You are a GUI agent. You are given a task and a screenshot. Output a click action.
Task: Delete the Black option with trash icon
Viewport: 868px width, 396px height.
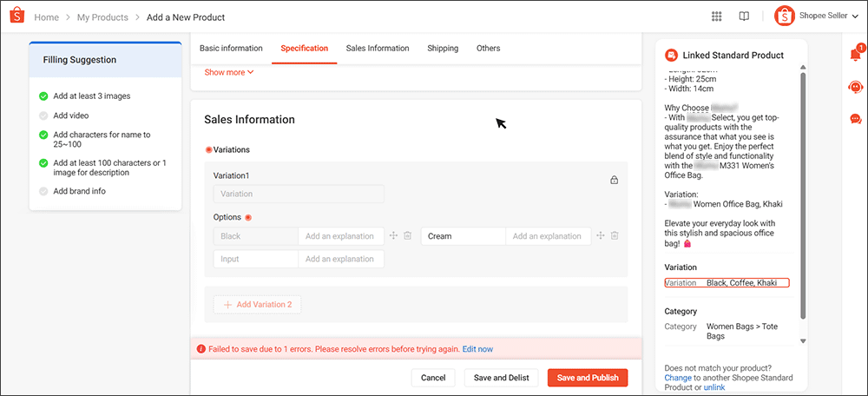pos(407,236)
